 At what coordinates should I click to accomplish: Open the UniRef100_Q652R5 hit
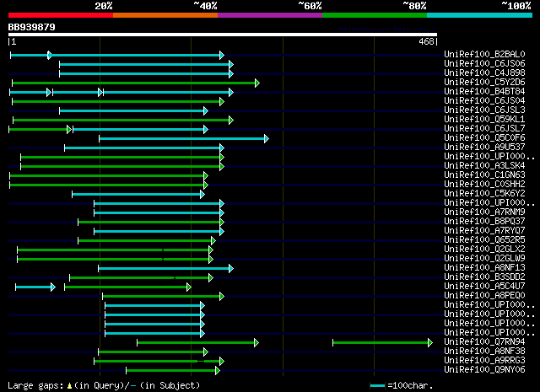pyautogui.click(x=484, y=240)
